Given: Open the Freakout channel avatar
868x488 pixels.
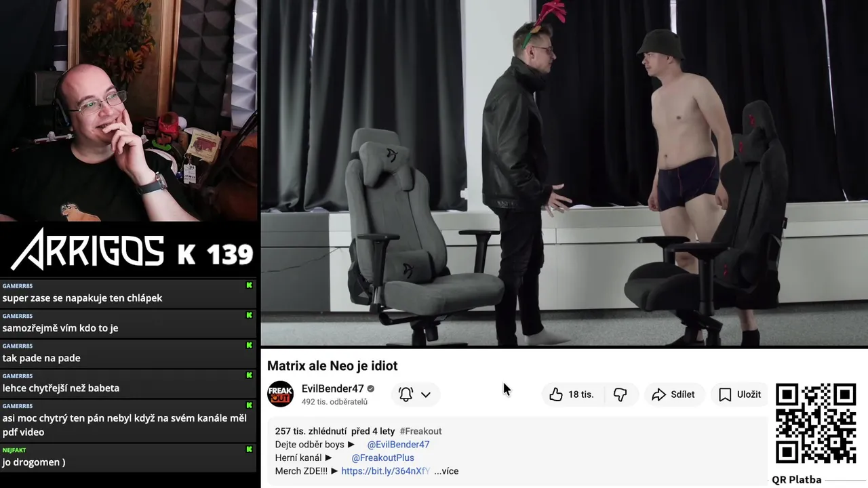Looking at the screenshot, I should [x=280, y=394].
